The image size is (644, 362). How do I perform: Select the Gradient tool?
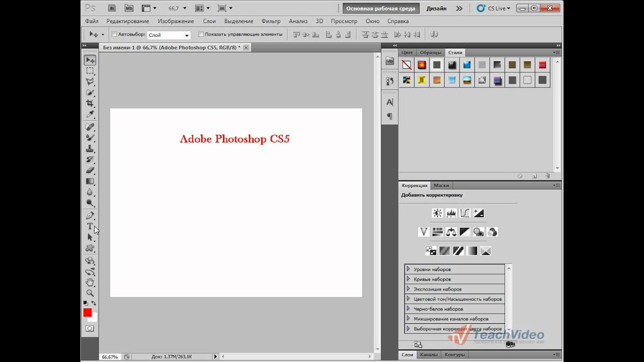pos(90,181)
